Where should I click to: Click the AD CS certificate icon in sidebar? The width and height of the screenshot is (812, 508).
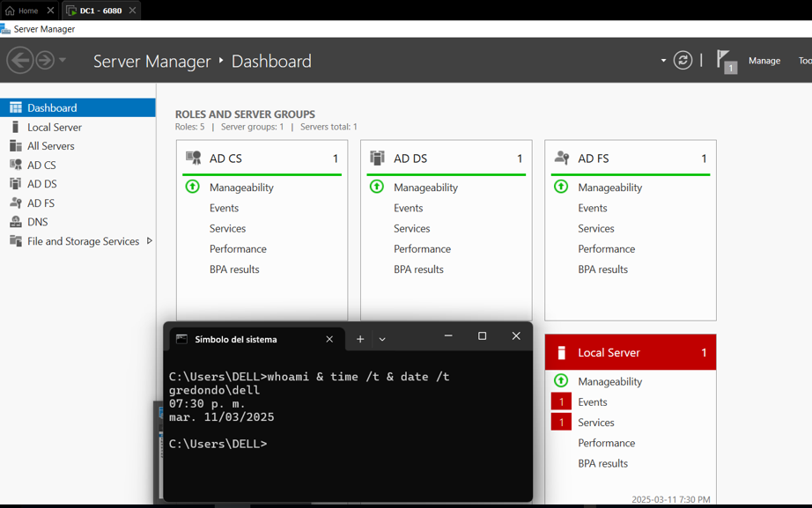(16, 166)
